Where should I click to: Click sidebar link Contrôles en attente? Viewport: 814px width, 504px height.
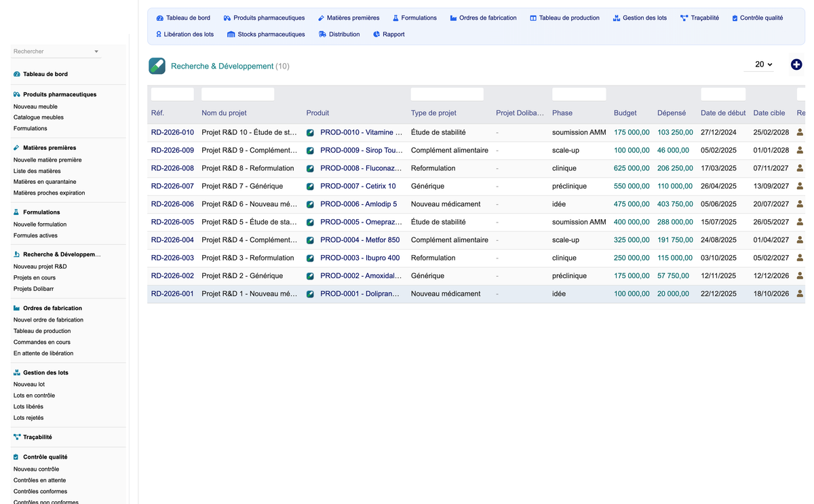pos(40,480)
